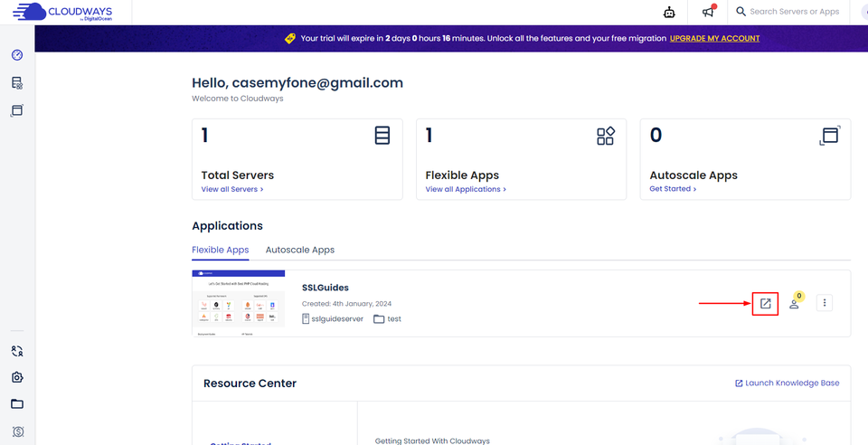868x445 pixels.
Task: Click the team members icon for SSLGuides
Action: click(x=794, y=304)
